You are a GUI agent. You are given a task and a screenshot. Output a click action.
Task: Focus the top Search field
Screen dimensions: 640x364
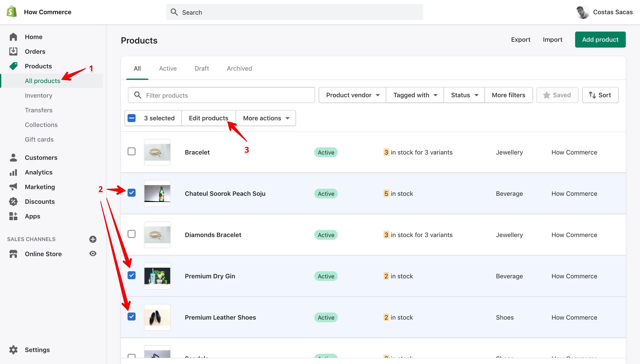[x=295, y=12]
